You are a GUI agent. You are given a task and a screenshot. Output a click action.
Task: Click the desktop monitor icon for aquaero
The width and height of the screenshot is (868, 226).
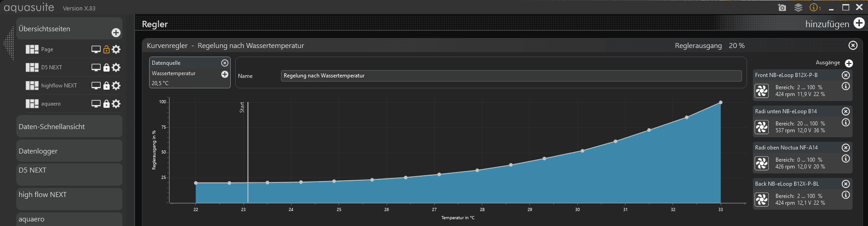point(96,104)
